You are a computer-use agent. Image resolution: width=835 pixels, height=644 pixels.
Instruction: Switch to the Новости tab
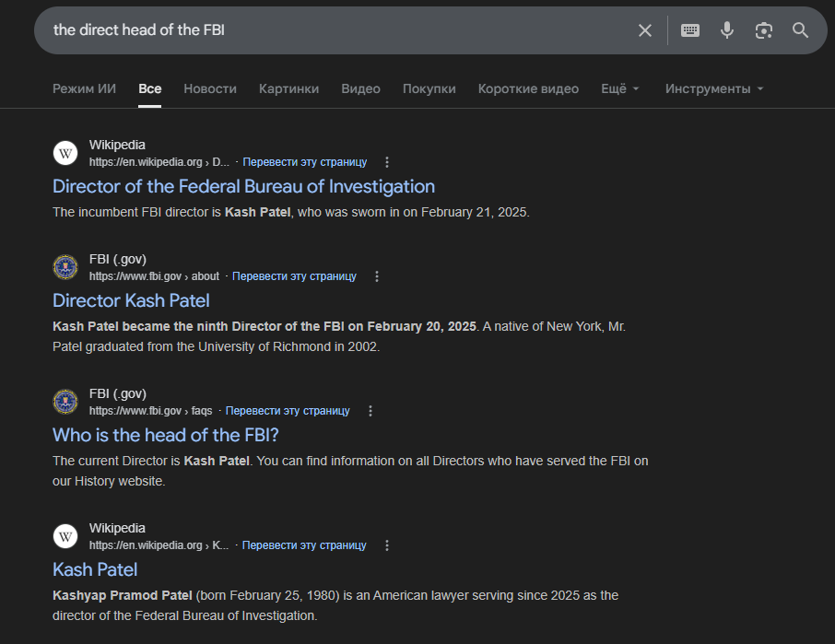point(210,88)
